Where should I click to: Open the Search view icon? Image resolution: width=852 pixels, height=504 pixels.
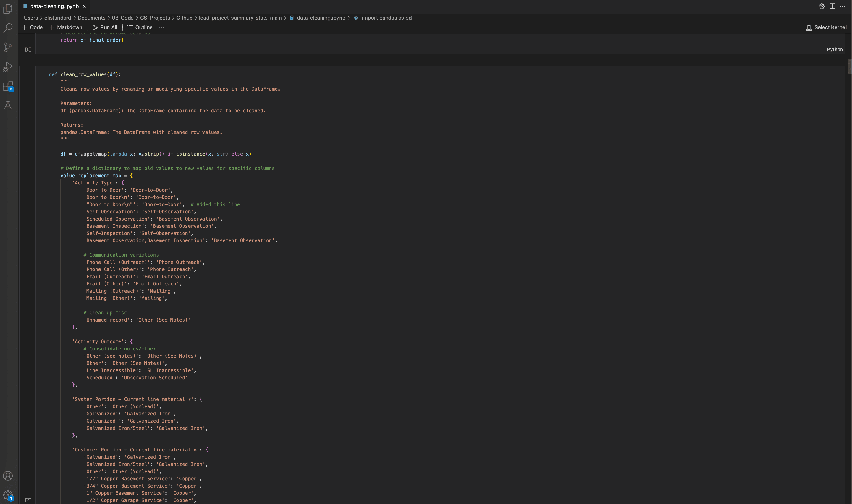pos(8,28)
